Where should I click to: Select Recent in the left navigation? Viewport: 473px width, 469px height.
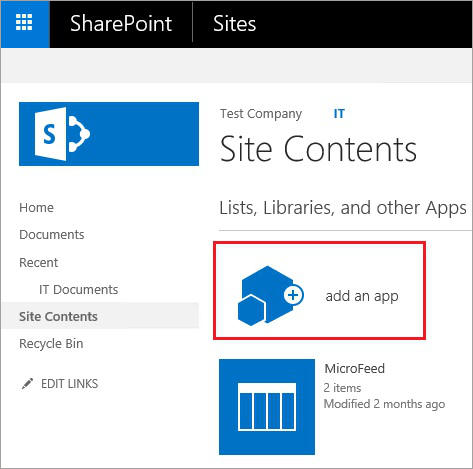(x=39, y=263)
